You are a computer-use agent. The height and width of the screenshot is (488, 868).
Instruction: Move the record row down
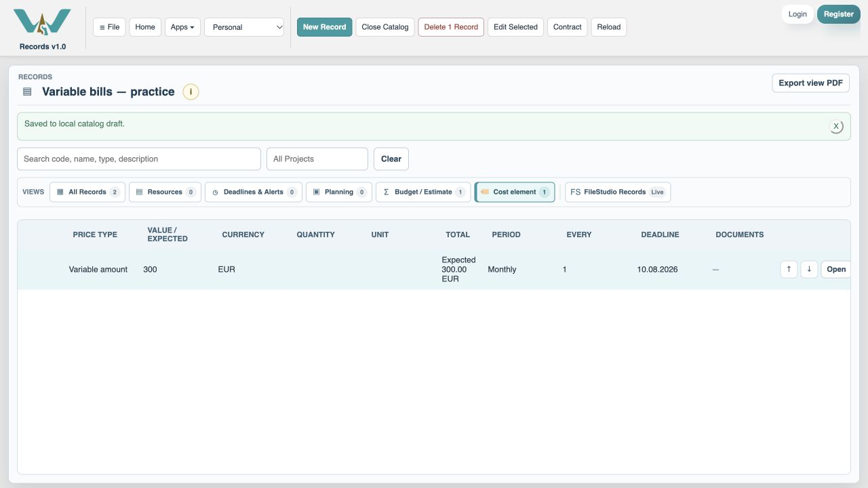click(809, 269)
